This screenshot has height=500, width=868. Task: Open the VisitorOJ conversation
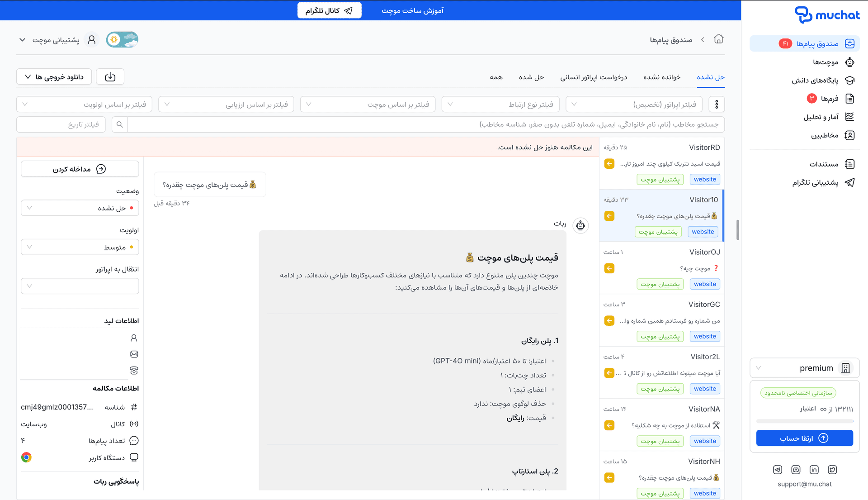click(x=662, y=268)
